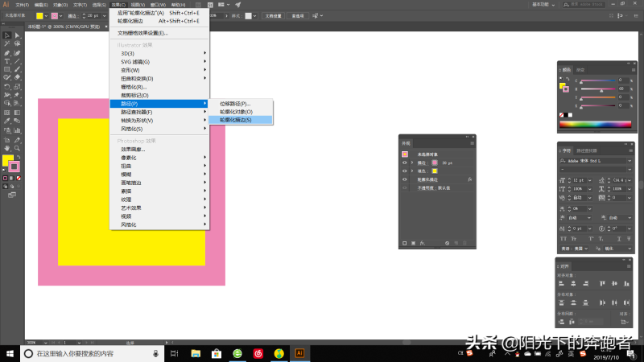Viewport: 644px width, 362px height.
Task: Hide the 轮廓化描边 effect row in the Appearance panel
Action: pos(404,179)
